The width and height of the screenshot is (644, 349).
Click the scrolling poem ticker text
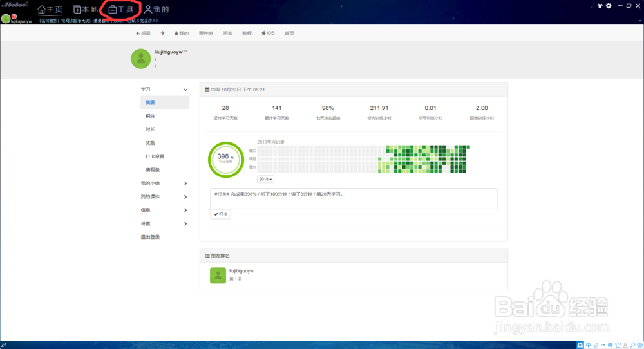tap(98, 21)
